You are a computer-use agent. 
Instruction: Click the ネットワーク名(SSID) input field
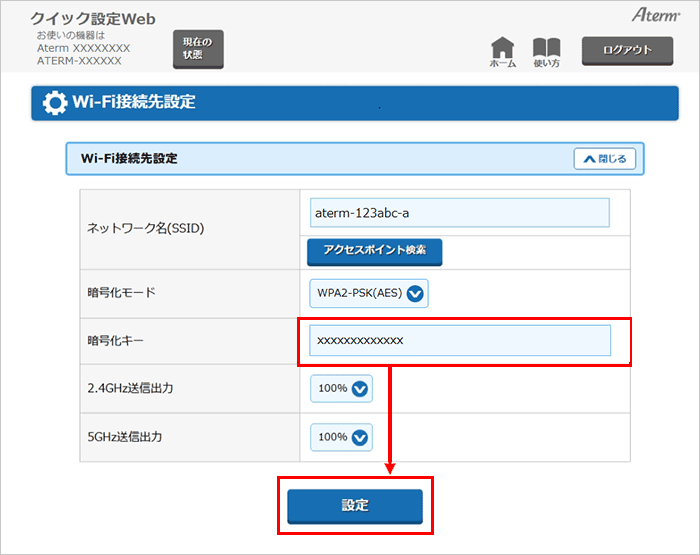tap(459, 213)
